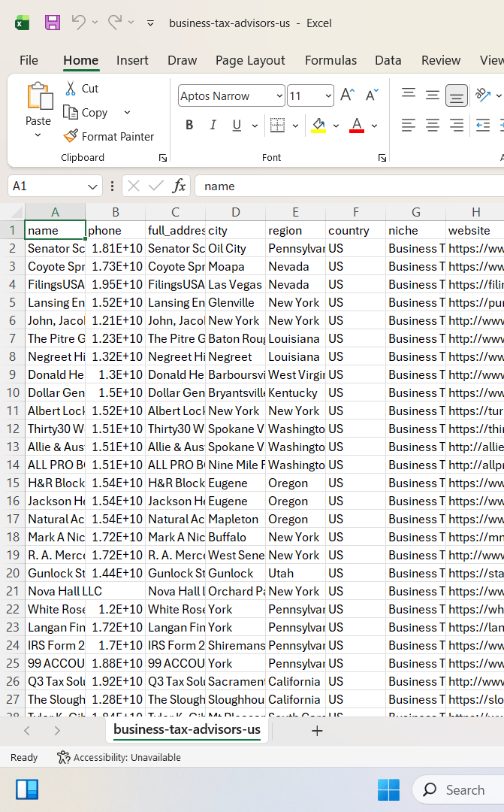Open the font size 11 box
Image resolution: width=504 pixels, height=812 pixels.
(x=310, y=95)
